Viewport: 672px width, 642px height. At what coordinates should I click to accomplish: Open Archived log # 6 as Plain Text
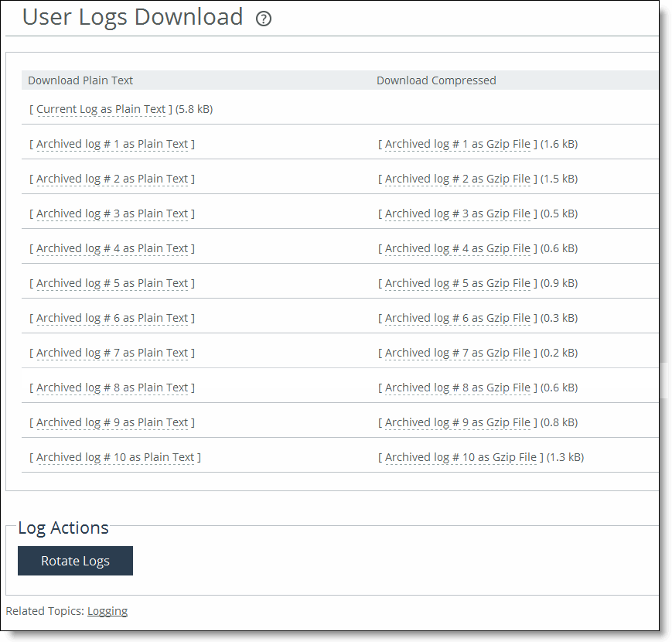[112, 318]
